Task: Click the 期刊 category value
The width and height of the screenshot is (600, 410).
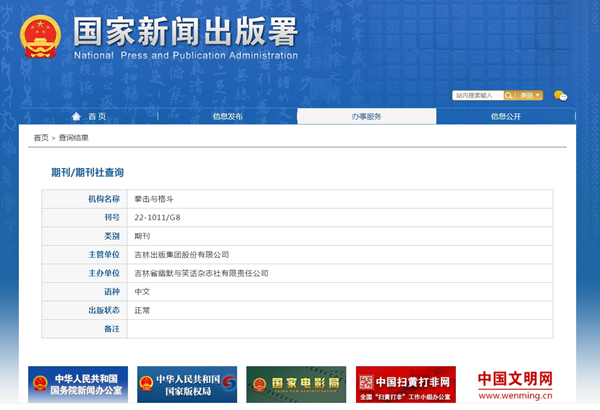Action: (x=142, y=236)
